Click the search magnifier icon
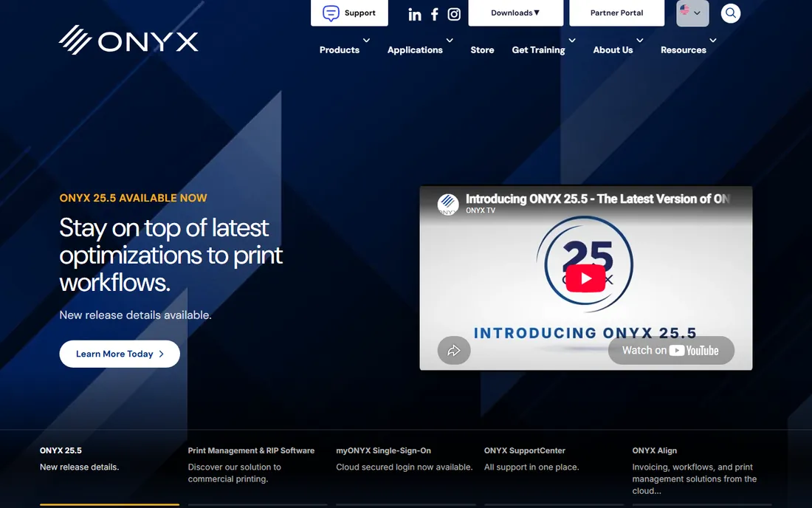 [x=731, y=13]
